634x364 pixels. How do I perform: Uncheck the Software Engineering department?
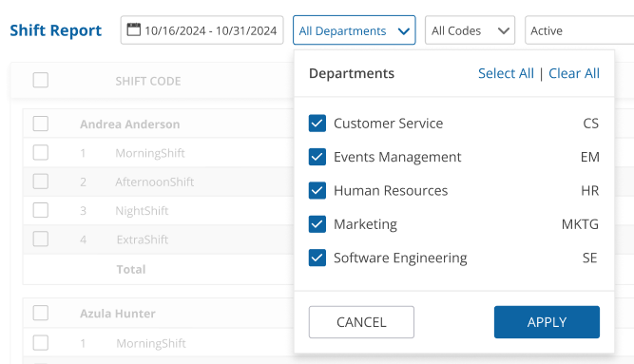317,258
